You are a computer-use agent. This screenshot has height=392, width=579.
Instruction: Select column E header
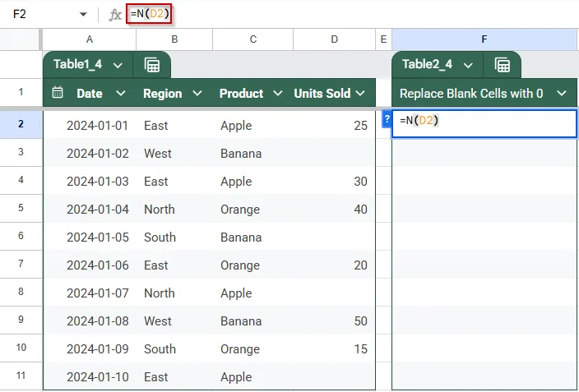tap(383, 39)
